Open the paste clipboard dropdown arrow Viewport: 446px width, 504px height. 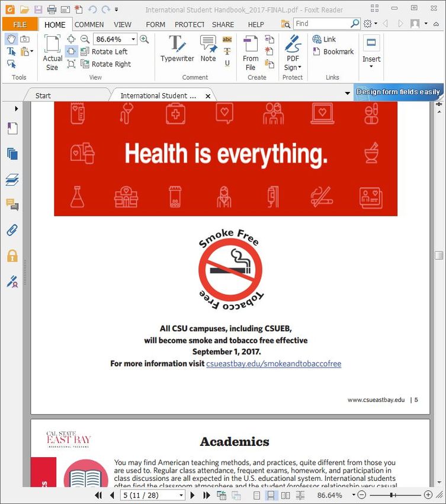pos(32,52)
